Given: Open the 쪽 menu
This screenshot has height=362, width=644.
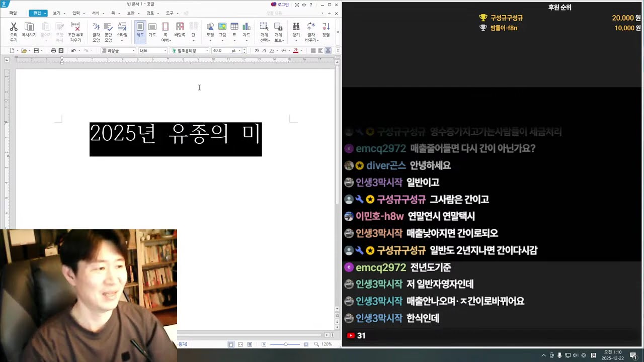Looking at the screenshot, I should point(113,13).
